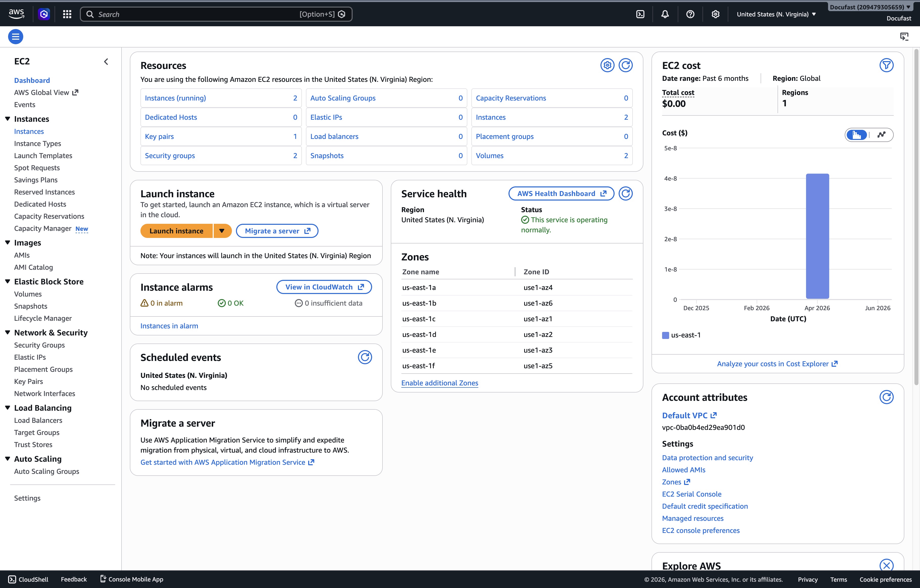Switch cost chart to bar view

point(857,134)
